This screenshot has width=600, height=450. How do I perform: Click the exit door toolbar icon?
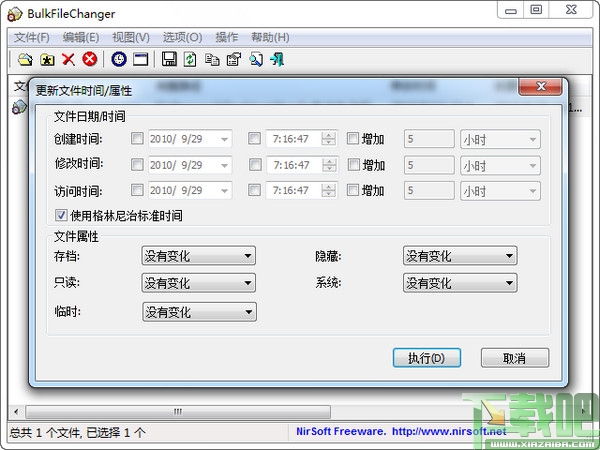pyautogui.click(x=277, y=60)
